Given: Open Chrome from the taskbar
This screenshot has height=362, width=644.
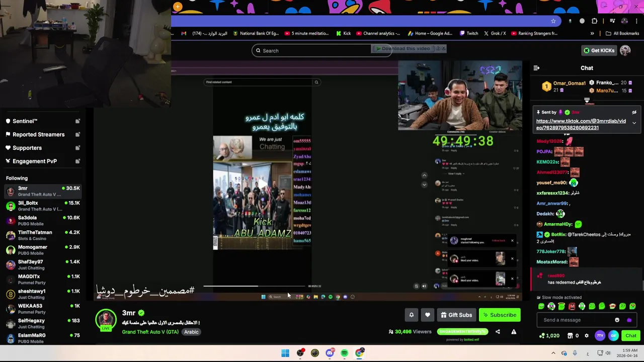Looking at the screenshot, I should point(359,353).
